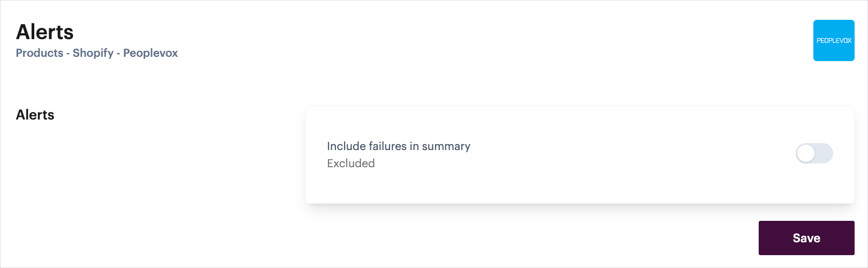The height and width of the screenshot is (268, 868).
Task: Click the PEOPLEVOX text inside the logo
Action: pos(834,41)
